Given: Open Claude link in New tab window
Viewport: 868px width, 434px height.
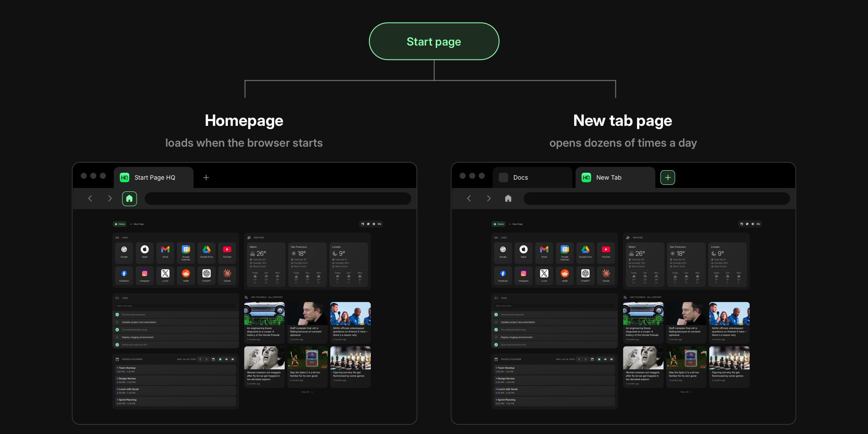Looking at the screenshot, I should click(606, 276).
